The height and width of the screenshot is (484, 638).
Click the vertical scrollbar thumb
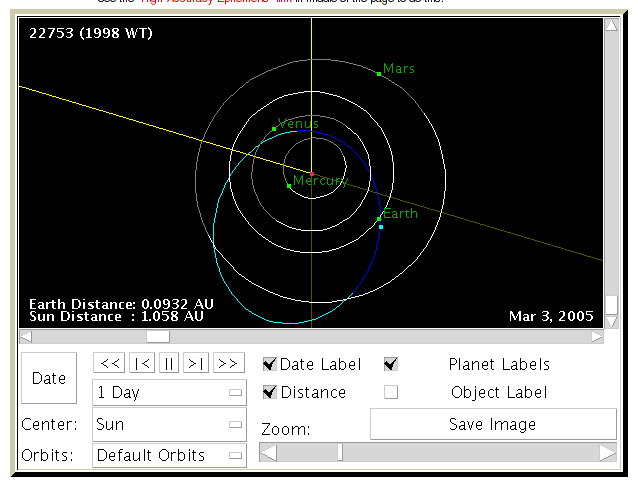[612, 305]
